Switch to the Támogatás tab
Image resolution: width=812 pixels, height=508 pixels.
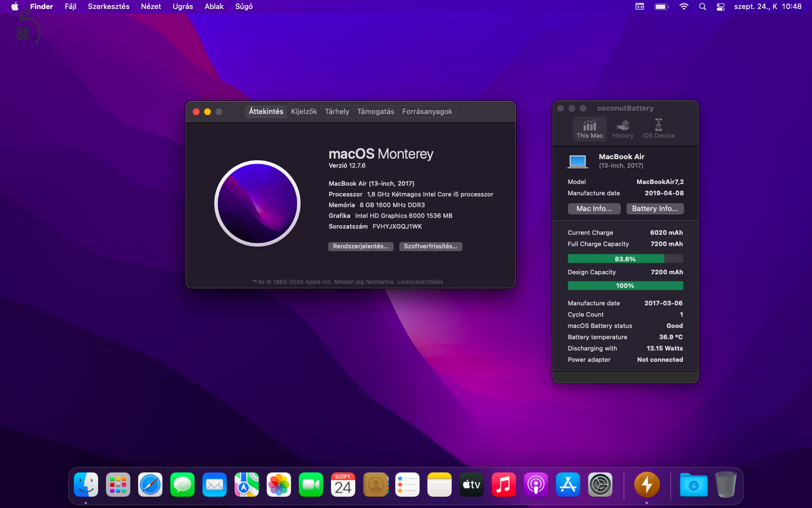376,112
